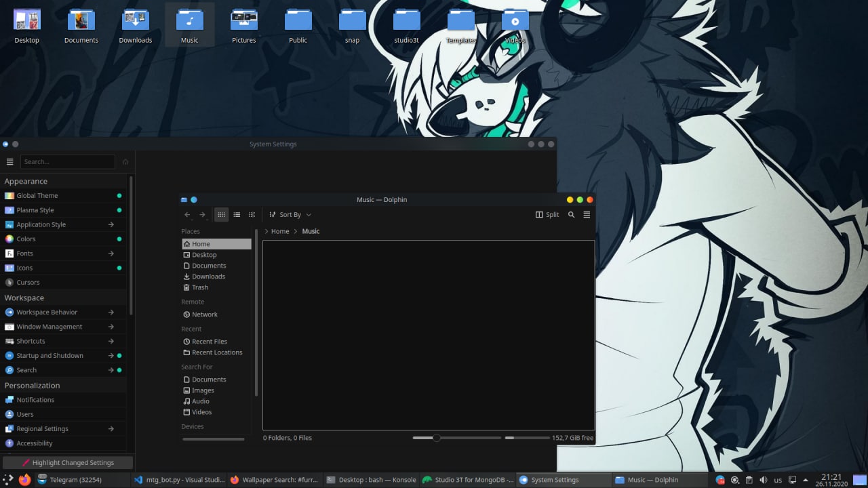Open Trash in Dolphin's Places panel
This screenshot has height=488, width=868.
[216, 287]
